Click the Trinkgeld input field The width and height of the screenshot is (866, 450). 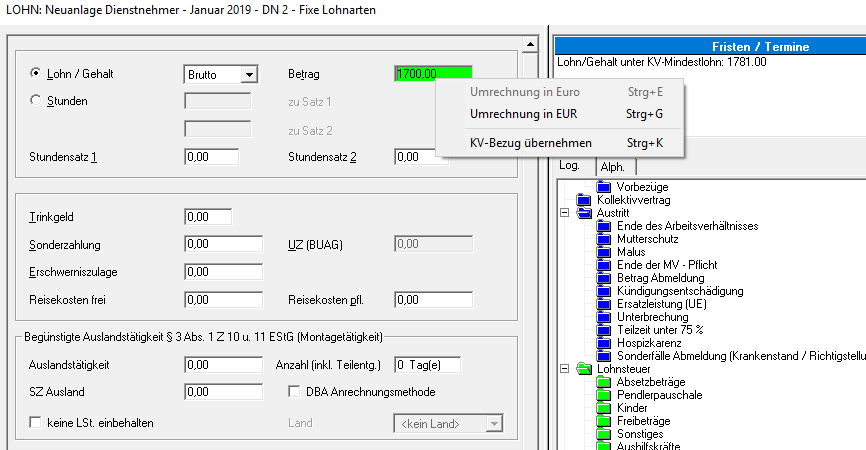coord(208,217)
